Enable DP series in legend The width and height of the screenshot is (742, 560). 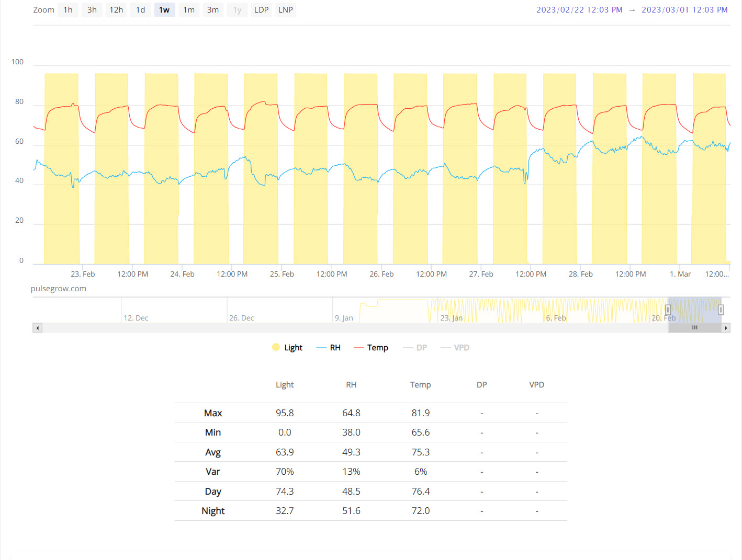pos(415,348)
